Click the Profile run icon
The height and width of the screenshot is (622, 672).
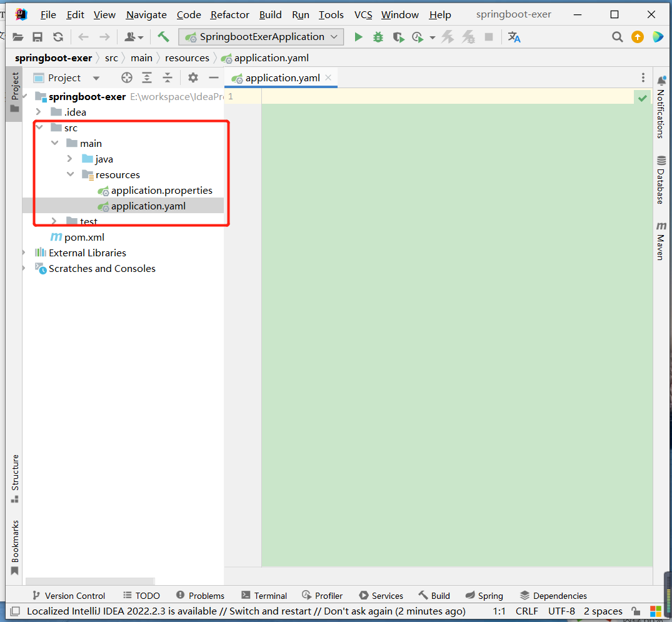[x=418, y=38]
